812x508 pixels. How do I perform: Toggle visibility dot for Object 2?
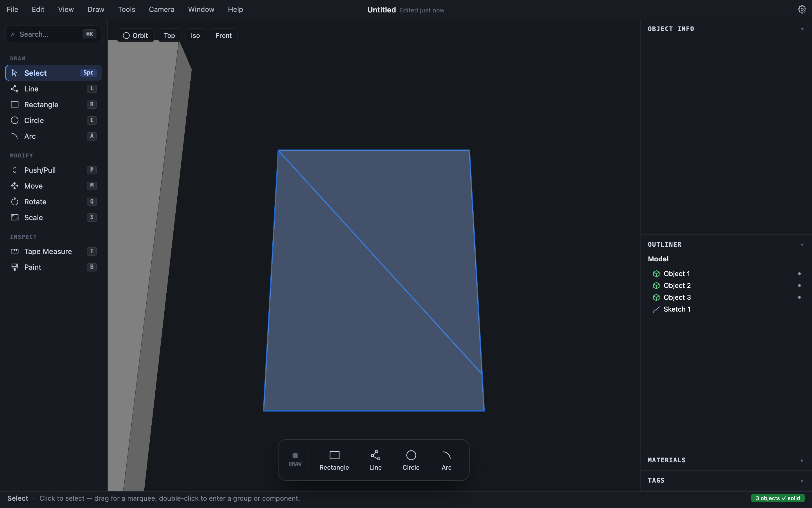[x=799, y=286]
